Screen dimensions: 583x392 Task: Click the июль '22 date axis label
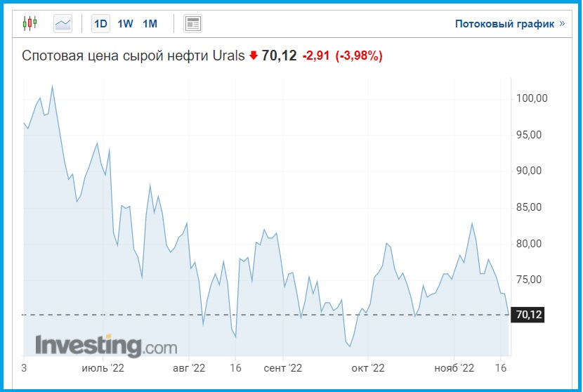click(103, 367)
